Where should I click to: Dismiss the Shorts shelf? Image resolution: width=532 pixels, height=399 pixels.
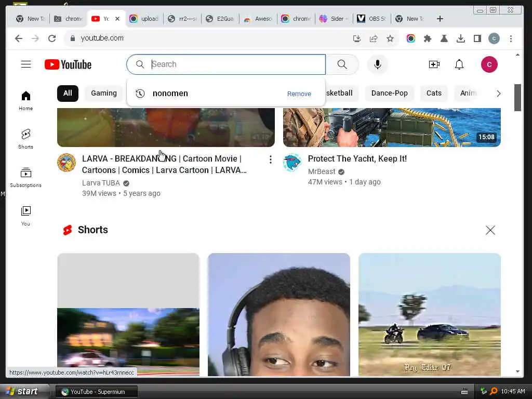pyautogui.click(x=490, y=230)
